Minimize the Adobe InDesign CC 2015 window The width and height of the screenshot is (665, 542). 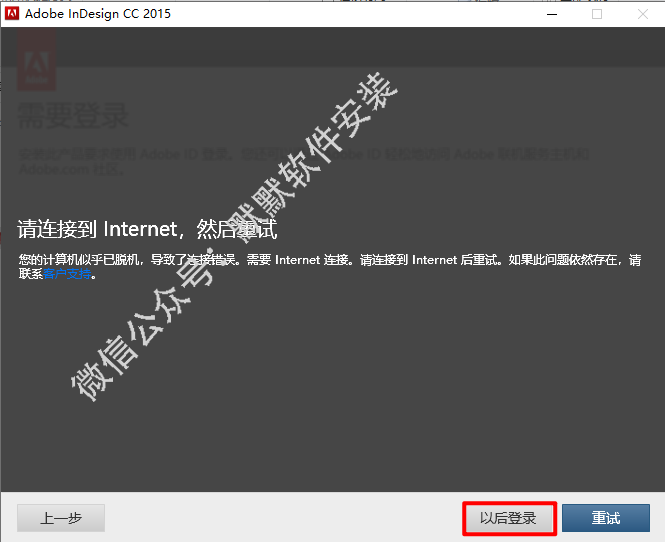coord(552,14)
